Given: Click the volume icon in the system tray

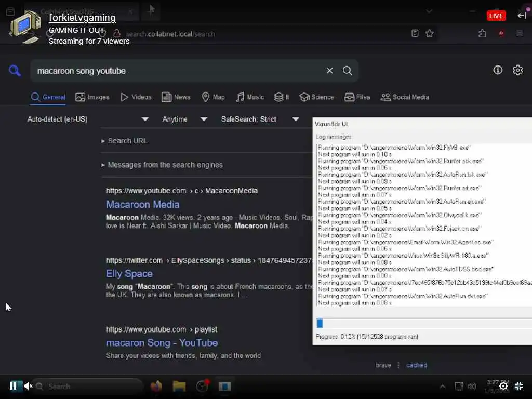Looking at the screenshot, I should (x=472, y=386).
